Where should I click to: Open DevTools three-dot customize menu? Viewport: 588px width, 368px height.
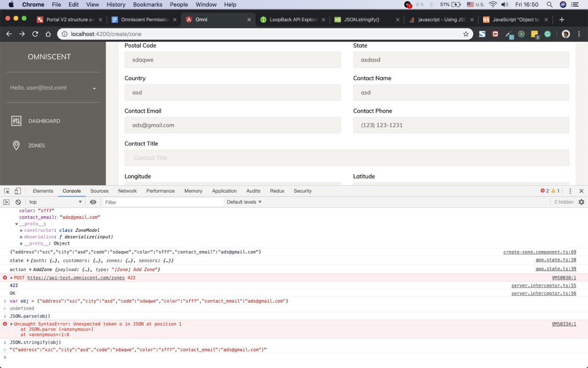coord(570,191)
